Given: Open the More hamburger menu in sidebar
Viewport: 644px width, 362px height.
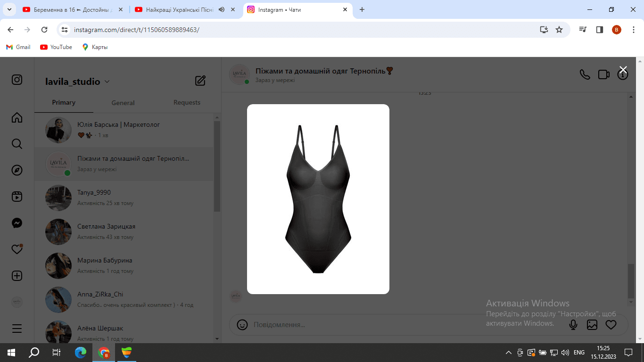Looking at the screenshot, I should point(17,329).
